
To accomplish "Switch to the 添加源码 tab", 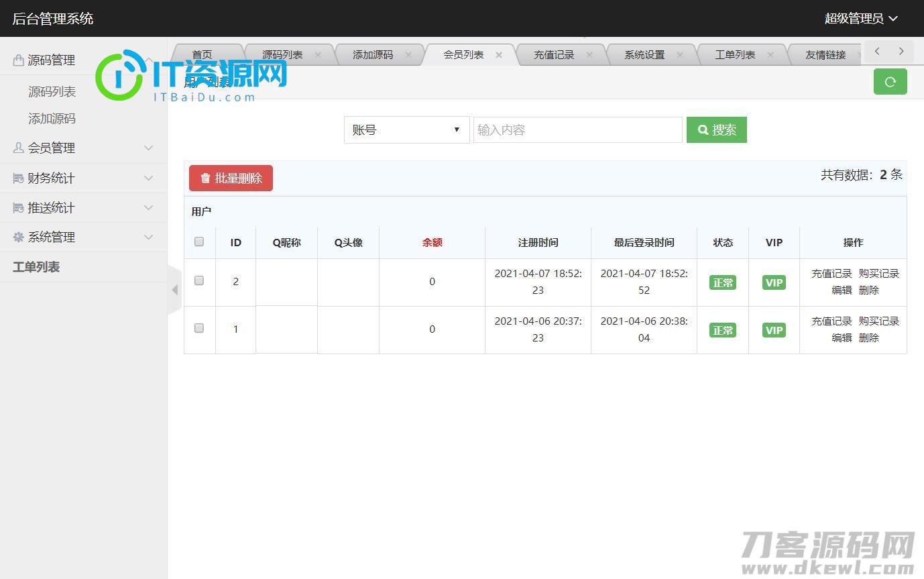I will (373, 55).
